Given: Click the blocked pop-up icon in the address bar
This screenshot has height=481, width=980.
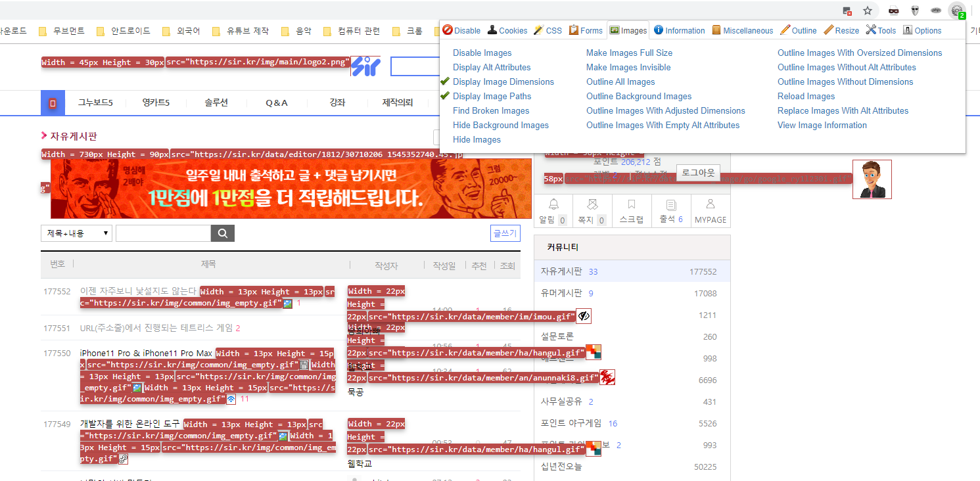Looking at the screenshot, I should (848, 11).
